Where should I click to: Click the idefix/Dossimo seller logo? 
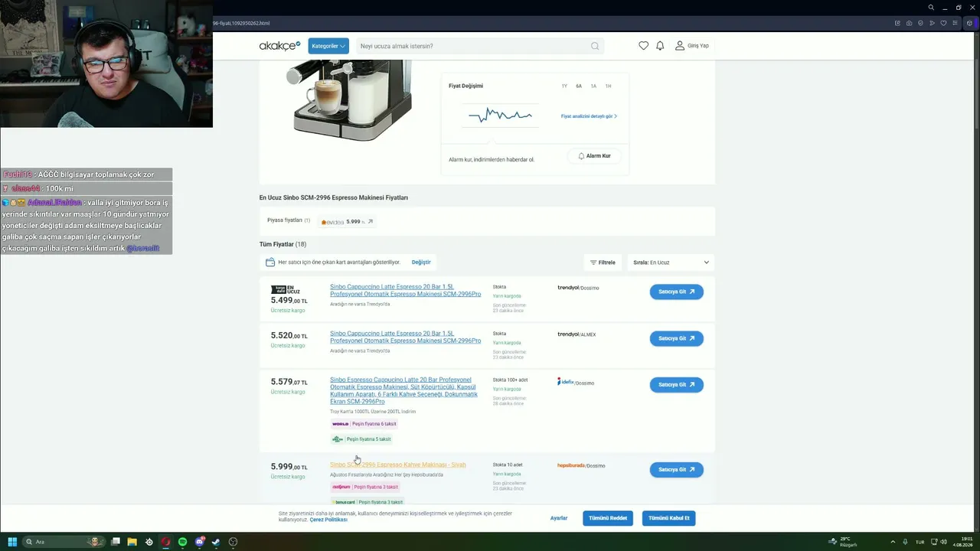tap(576, 382)
